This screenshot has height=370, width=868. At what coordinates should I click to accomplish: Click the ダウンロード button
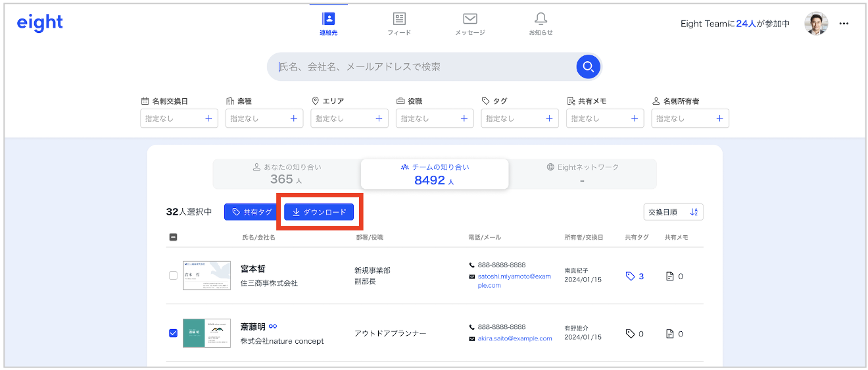pyautogui.click(x=319, y=212)
